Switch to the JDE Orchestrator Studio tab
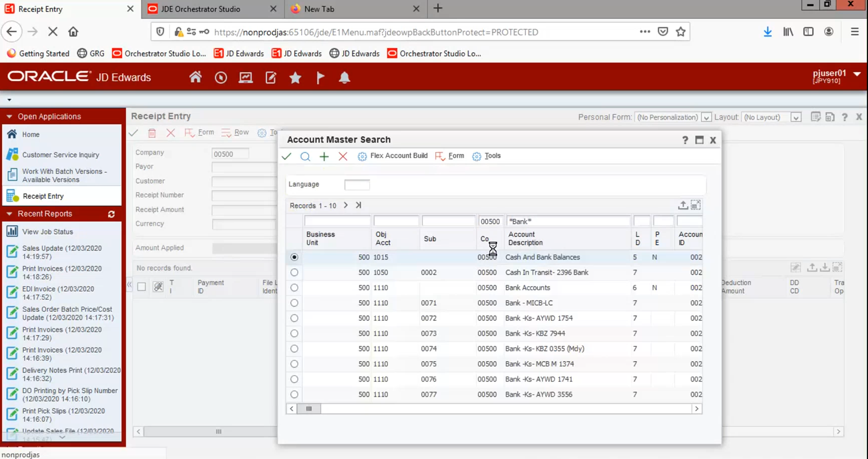 [200, 9]
